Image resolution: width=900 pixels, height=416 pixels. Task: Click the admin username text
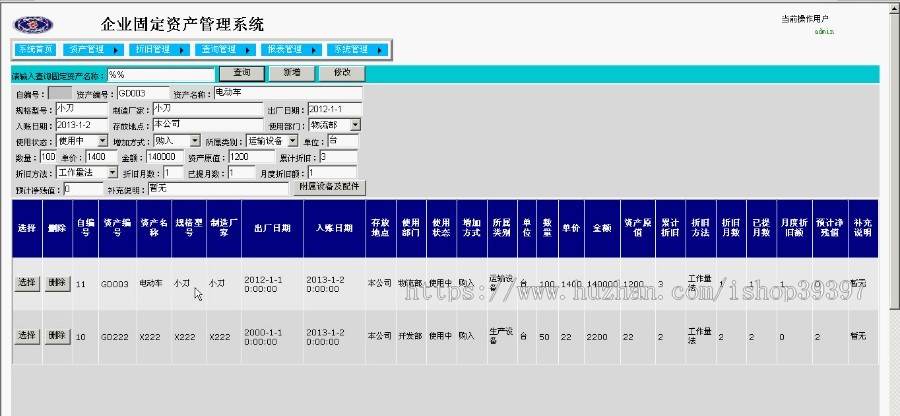pos(824,31)
